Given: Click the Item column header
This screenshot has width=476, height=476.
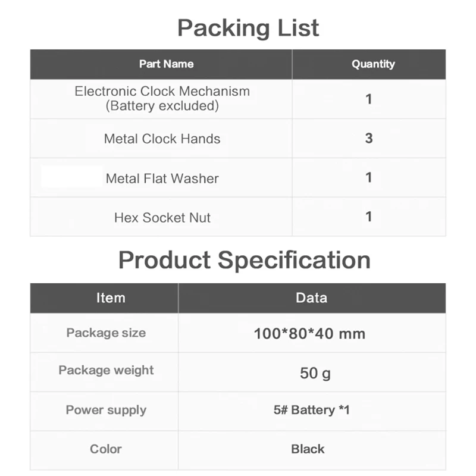Looking at the screenshot, I should point(111,297).
